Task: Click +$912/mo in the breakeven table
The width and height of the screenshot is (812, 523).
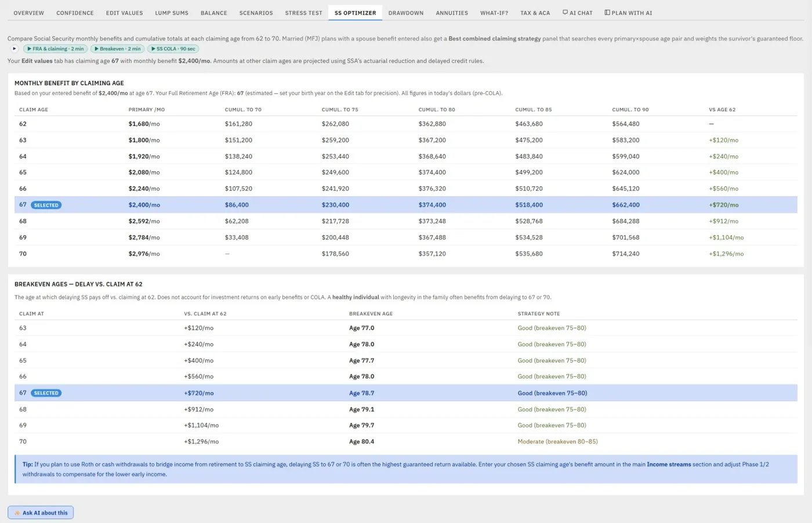Action: pos(198,409)
